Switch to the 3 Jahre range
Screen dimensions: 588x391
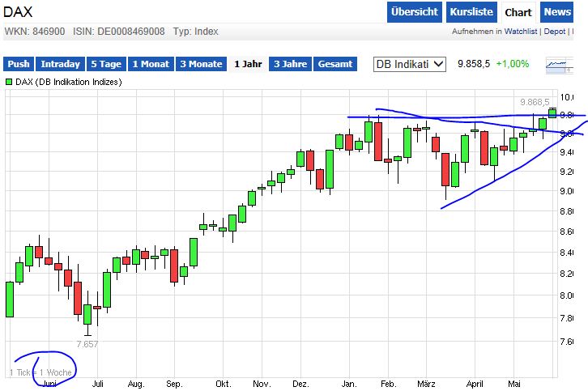[290, 64]
